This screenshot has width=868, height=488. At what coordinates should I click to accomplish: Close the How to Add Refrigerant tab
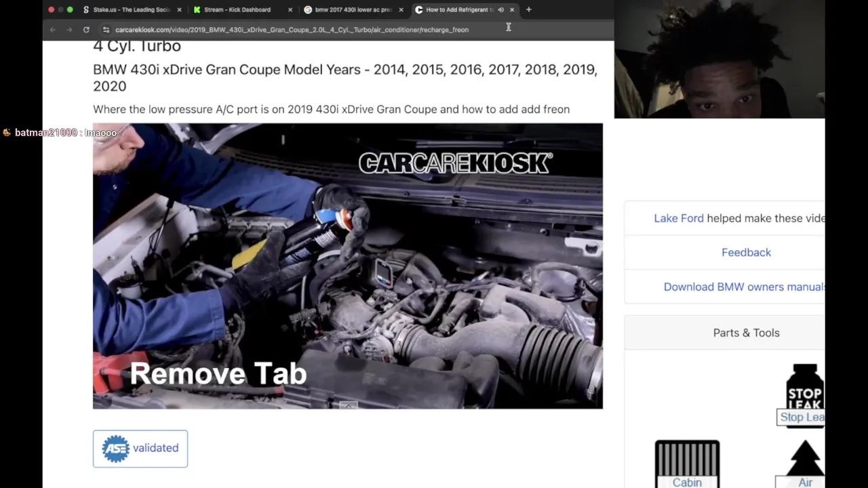point(512,9)
